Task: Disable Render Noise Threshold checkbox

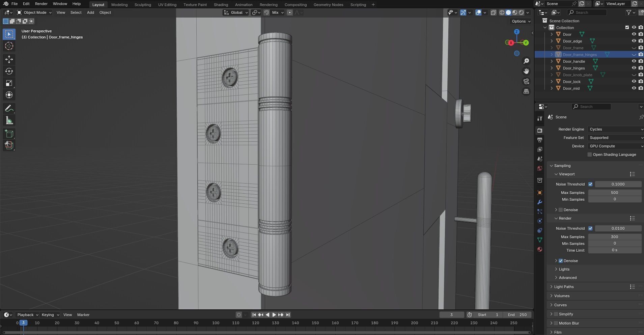Action: 590,228
